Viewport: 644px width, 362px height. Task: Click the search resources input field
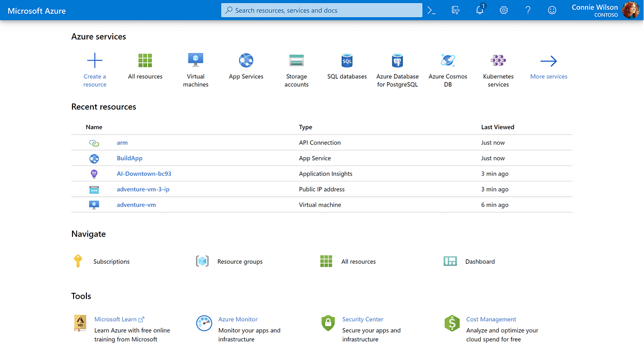pyautogui.click(x=321, y=10)
